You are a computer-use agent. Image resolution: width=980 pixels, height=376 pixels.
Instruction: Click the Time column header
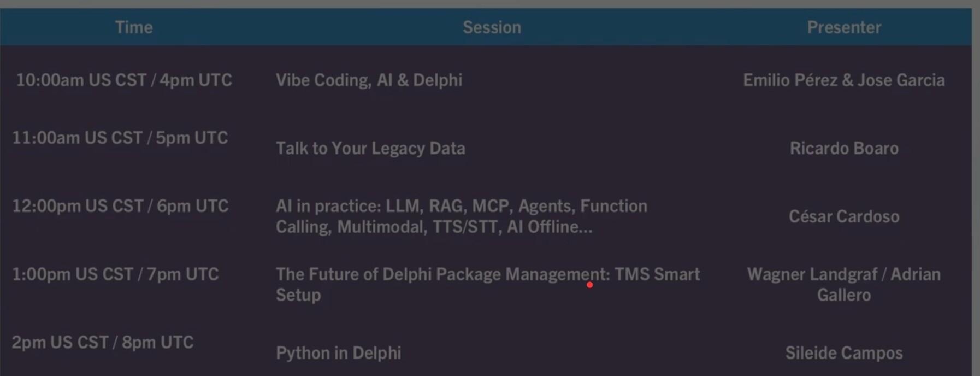pos(134,27)
